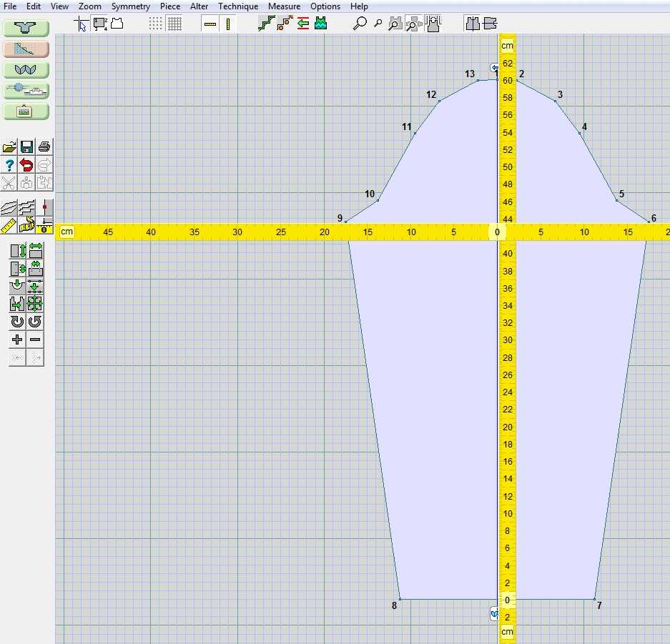Click the ruler origin zero marker
This screenshot has width=670, height=644.
point(498,232)
